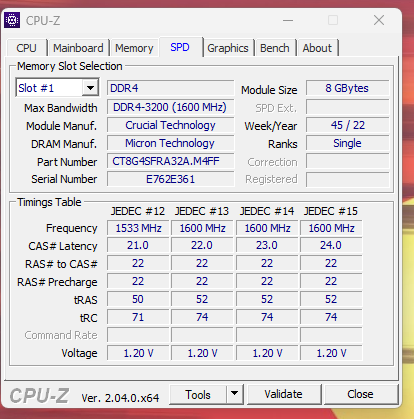Switch to the CPU tab

26,48
